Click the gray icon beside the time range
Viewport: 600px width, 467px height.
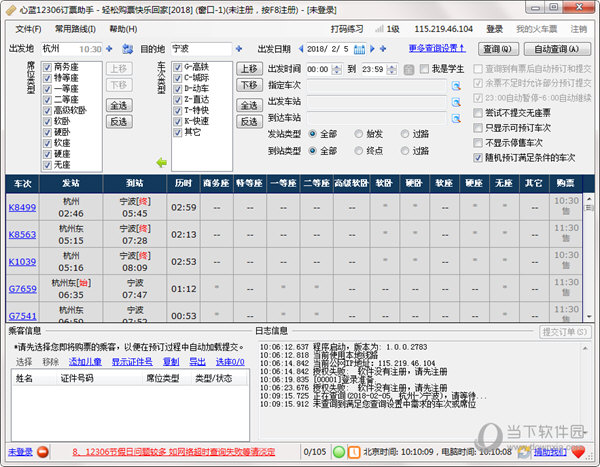409,69
